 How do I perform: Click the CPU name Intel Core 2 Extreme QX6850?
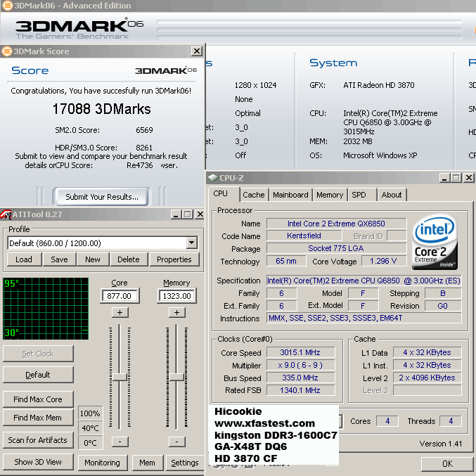(336, 224)
